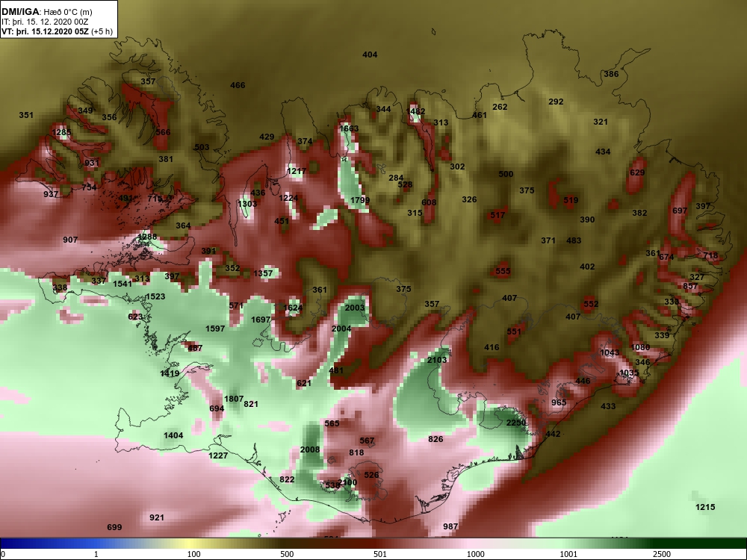Select the map value 921
The height and width of the screenshot is (560, 747).
(x=157, y=517)
